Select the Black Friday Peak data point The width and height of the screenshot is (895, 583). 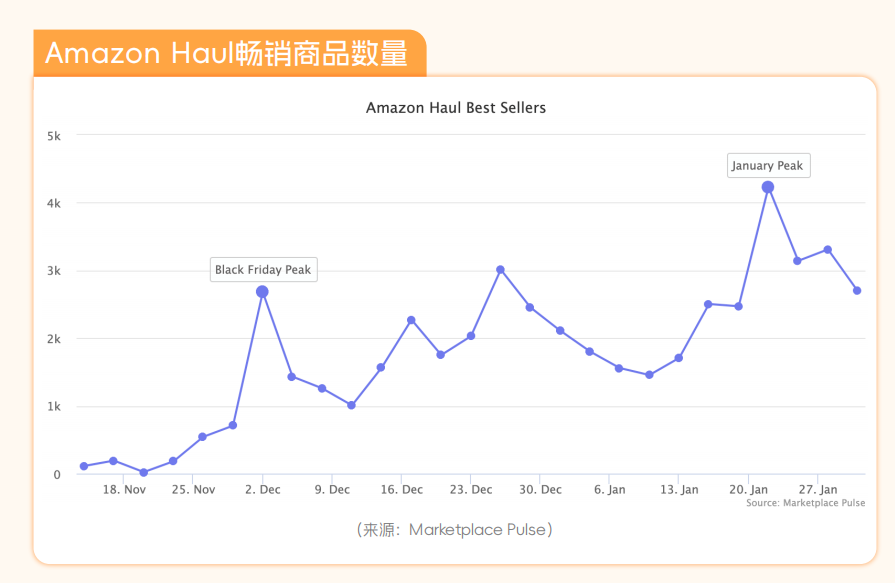point(262,292)
